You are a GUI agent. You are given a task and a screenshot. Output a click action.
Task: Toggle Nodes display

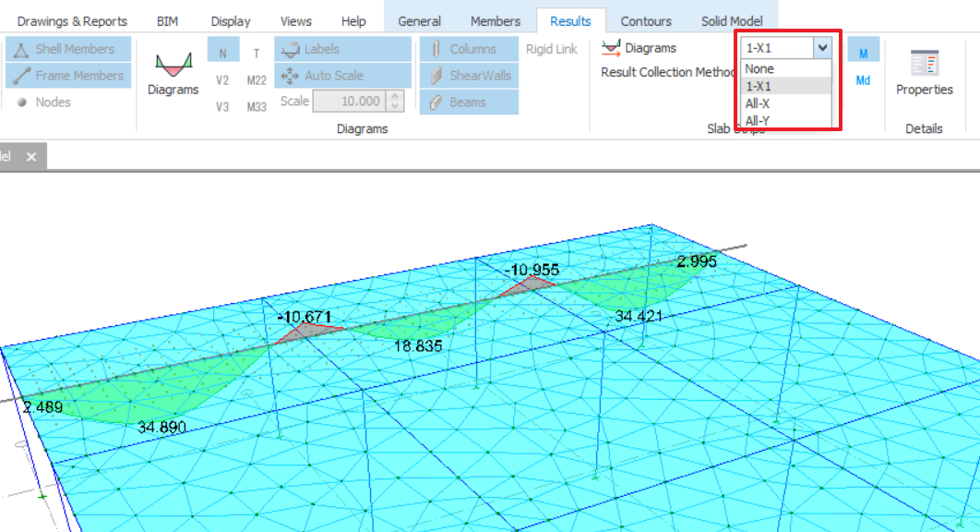pyautogui.click(x=44, y=103)
